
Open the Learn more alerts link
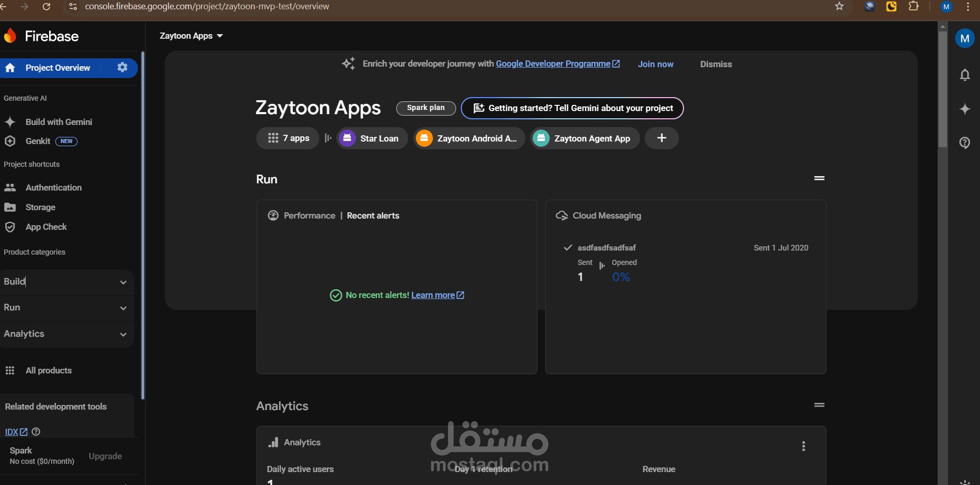pyautogui.click(x=438, y=295)
